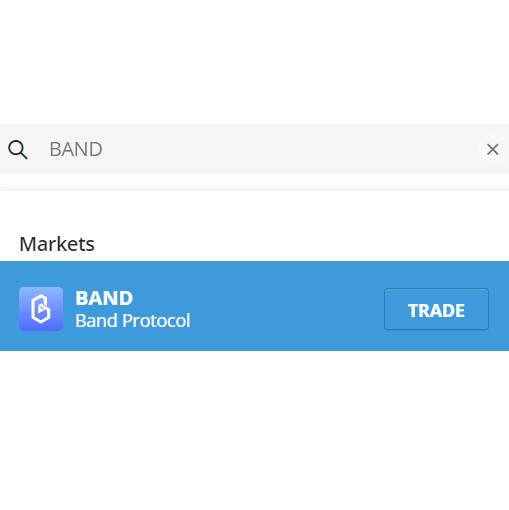Tap the search lens beside BAND text
The image size is (509, 510).
(18, 150)
